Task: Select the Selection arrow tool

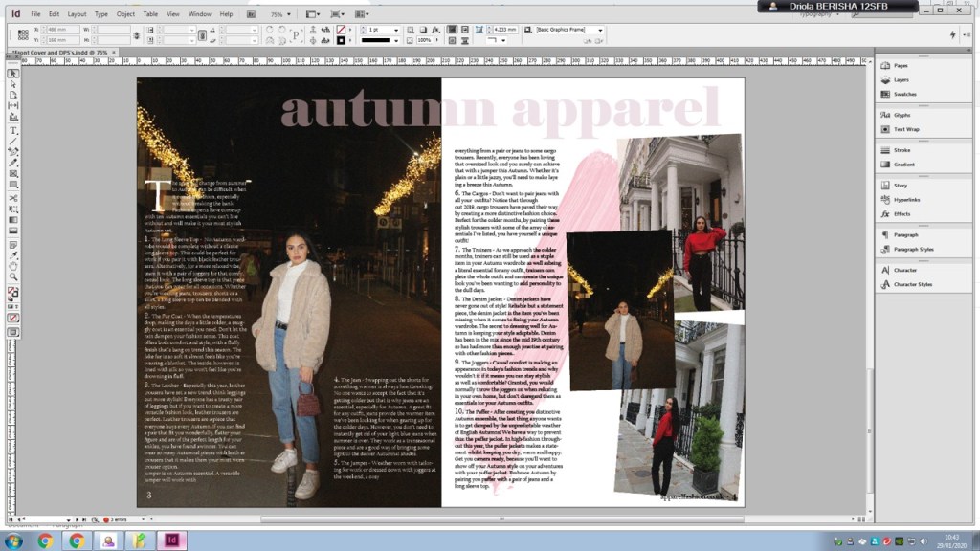Action: pyautogui.click(x=13, y=74)
